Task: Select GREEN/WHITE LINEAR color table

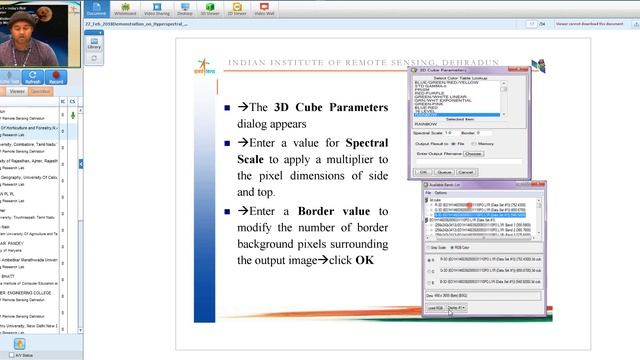Action: point(440,97)
